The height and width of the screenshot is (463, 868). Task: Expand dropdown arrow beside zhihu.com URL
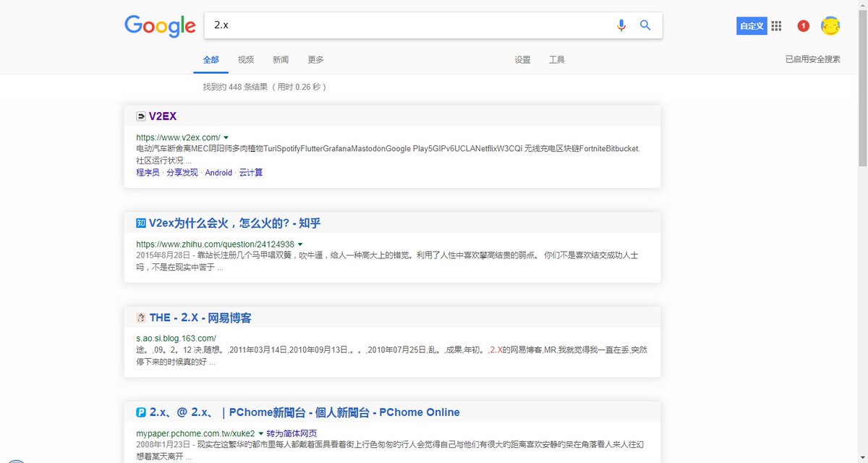tap(300, 245)
